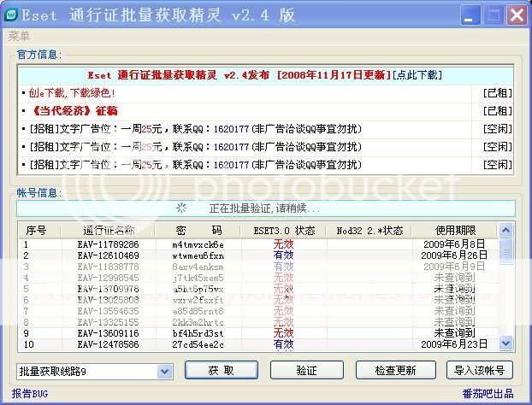The height and width of the screenshot is (405, 532).
Task: Select account EAV-13325155
Action: tap(108, 322)
